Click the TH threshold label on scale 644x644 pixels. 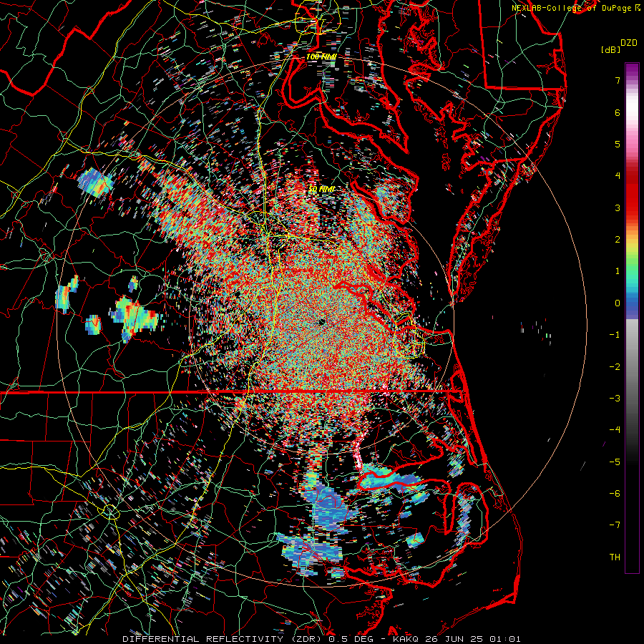615,557
